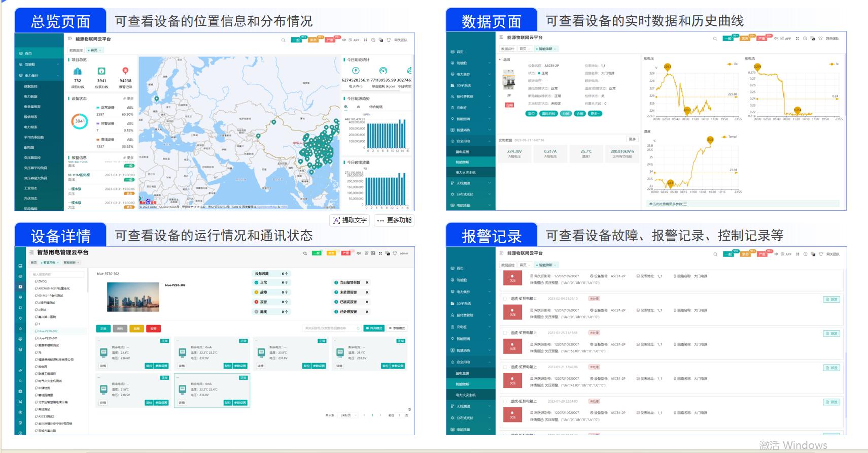Toggle the gray 离线 status filter button
The height and width of the screenshot is (453, 868).
120,329
